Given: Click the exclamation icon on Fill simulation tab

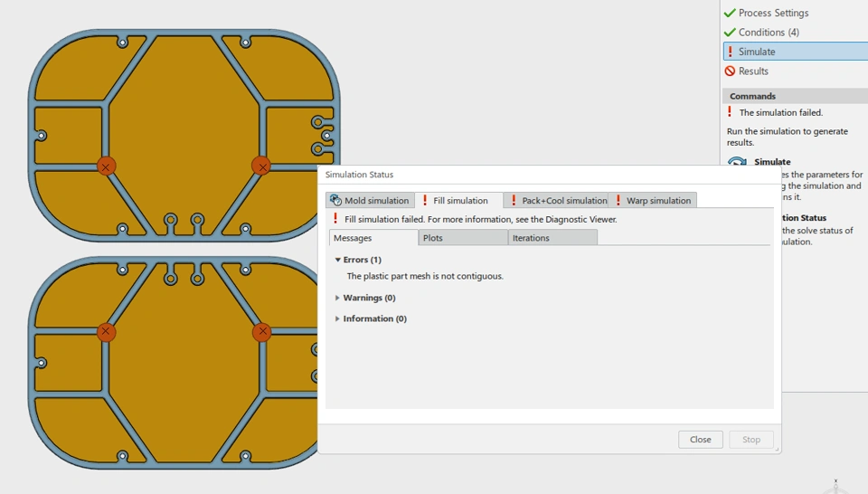Looking at the screenshot, I should (425, 201).
